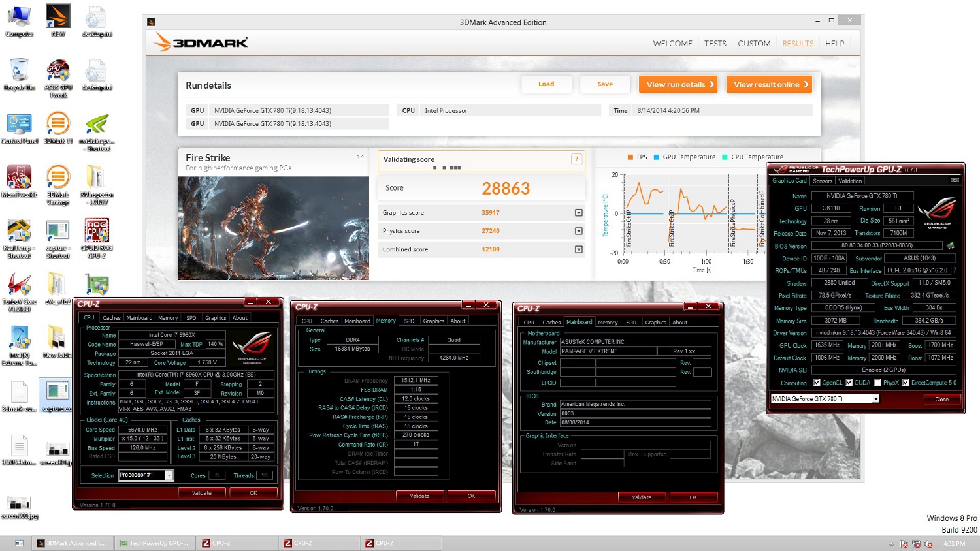
Task: Expand the Graphics score details
Action: (578, 213)
